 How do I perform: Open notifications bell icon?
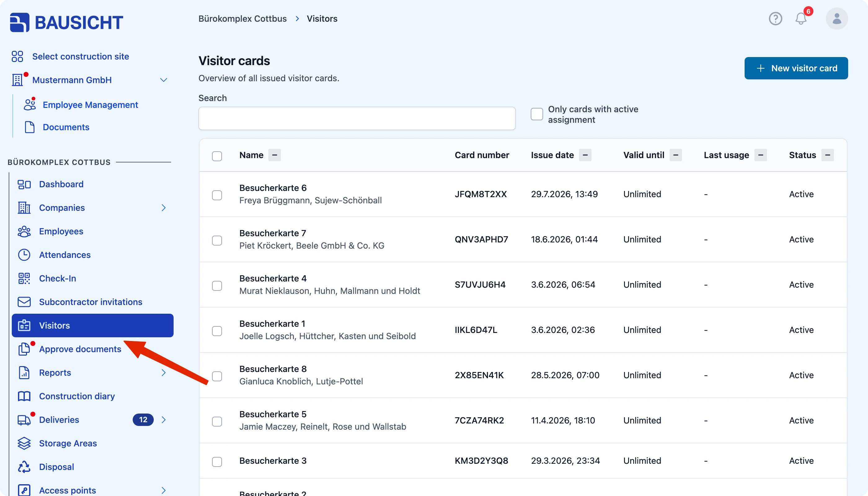[x=801, y=19]
